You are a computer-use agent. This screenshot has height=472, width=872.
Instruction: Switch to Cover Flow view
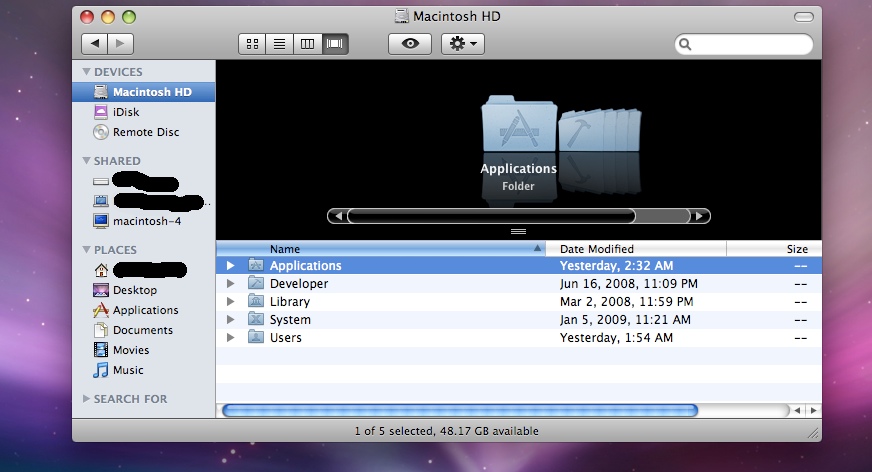335,44
